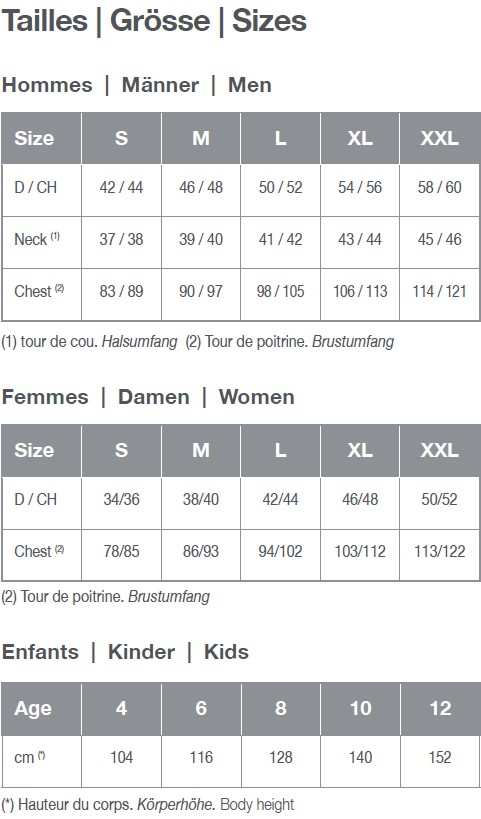Click the Femmes | Damen | Women heading
The height and width of the screenshot is (819, 481).
coord(148,397)
